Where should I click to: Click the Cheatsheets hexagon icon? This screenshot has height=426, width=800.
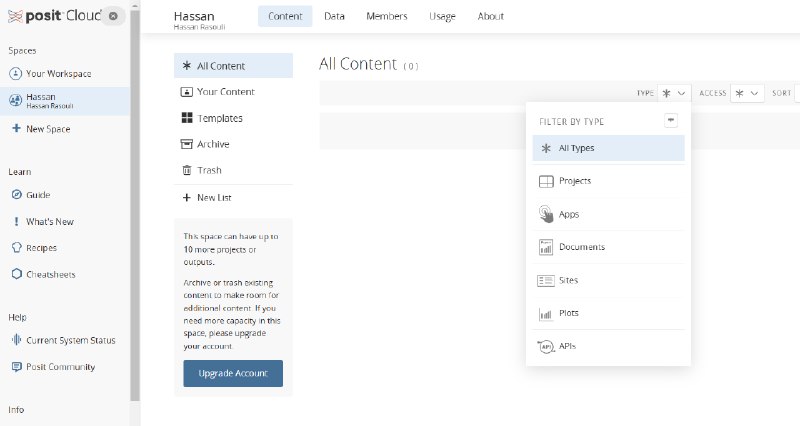click(x=17, y=274)
